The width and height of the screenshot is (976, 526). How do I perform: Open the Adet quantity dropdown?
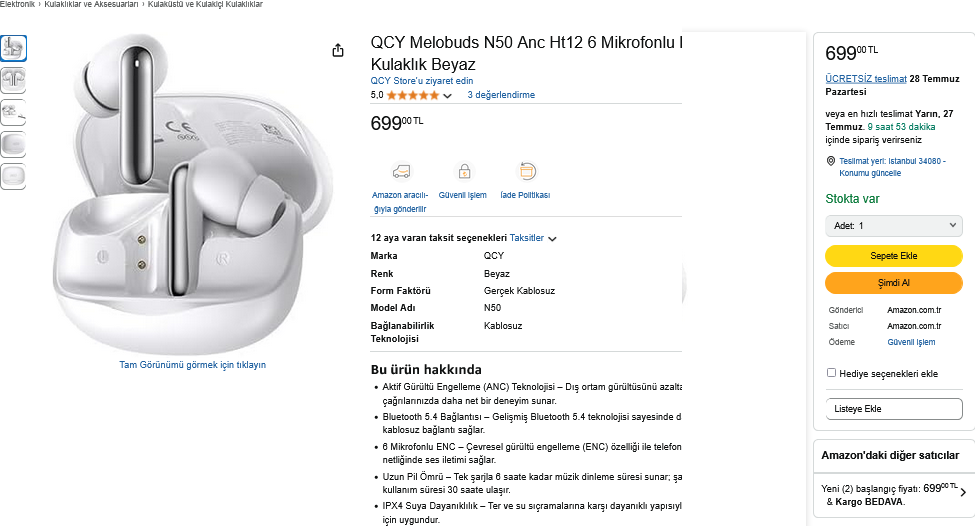point(894,226)
